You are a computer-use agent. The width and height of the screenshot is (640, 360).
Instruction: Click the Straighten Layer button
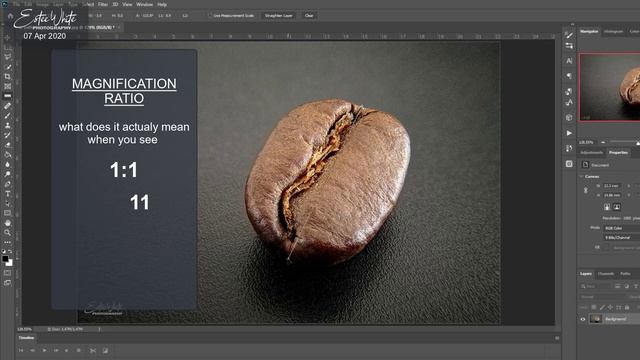point(279,16)
